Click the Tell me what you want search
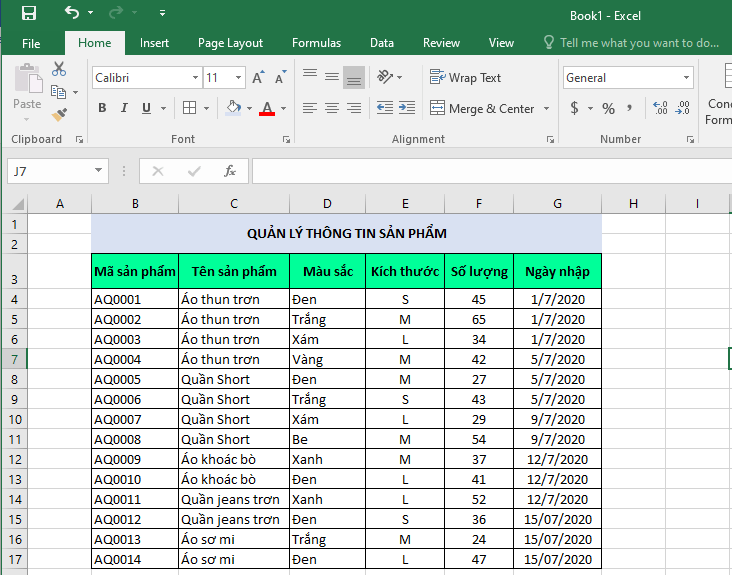Image resolution: width=732 pixels, height=575 pixels. coord(631,43)
